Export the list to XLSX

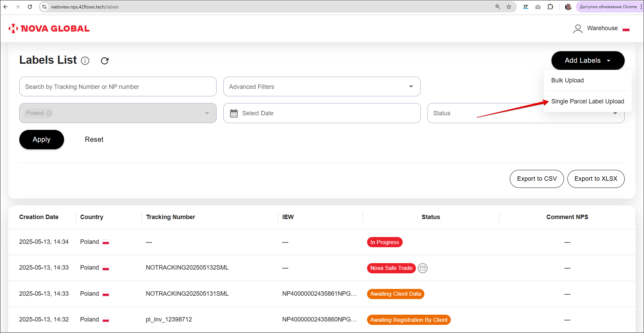(x=596, y=179)
